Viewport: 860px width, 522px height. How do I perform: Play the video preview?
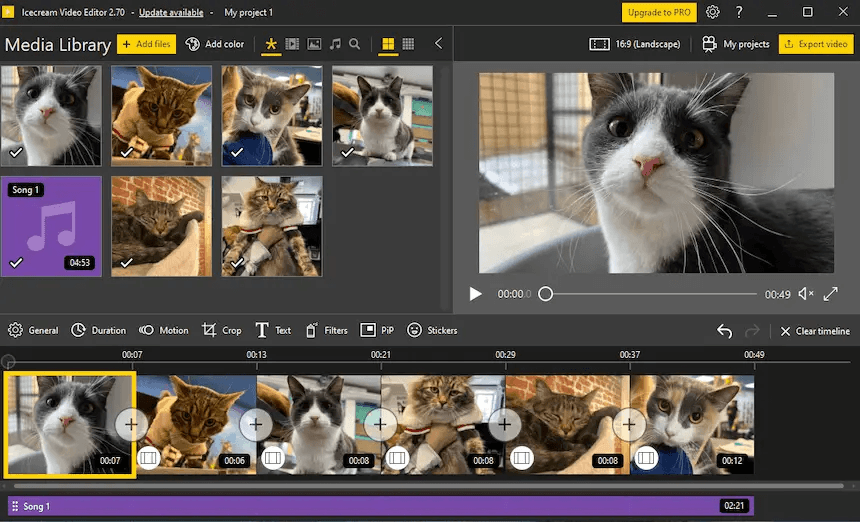(x=476, y=294)
